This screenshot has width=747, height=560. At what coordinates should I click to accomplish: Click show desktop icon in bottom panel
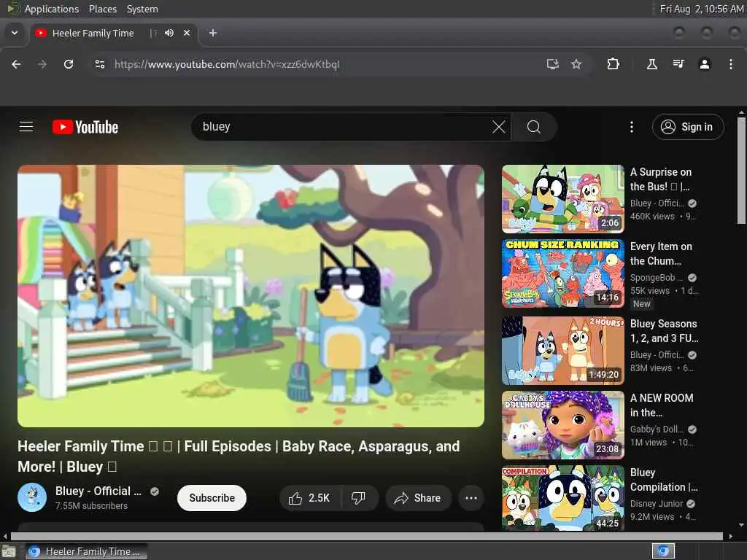click(9, 551)
